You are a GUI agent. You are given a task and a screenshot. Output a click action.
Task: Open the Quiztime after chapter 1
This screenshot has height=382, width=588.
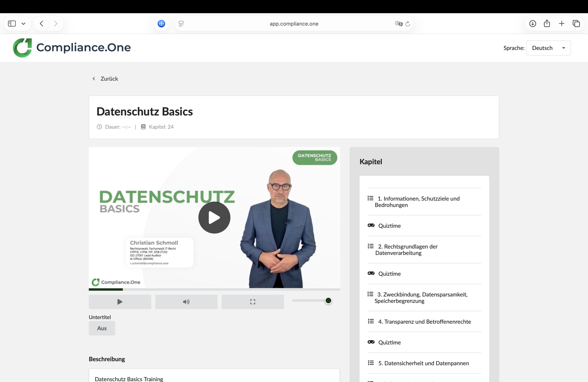tap(424, 226)
